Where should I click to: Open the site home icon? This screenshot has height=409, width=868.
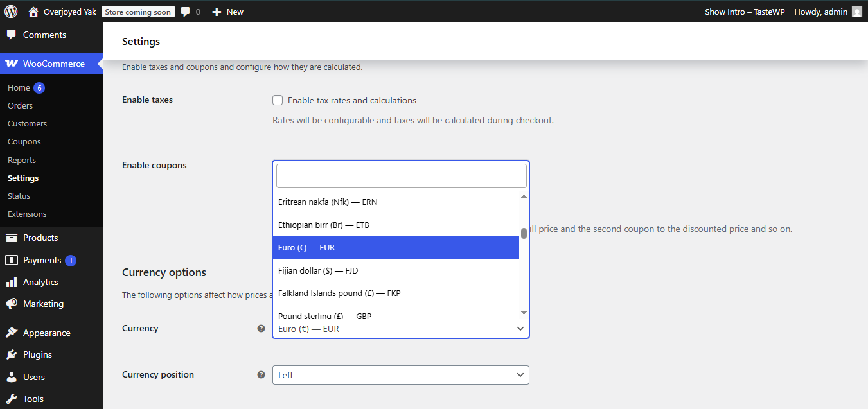click(33, 12)
